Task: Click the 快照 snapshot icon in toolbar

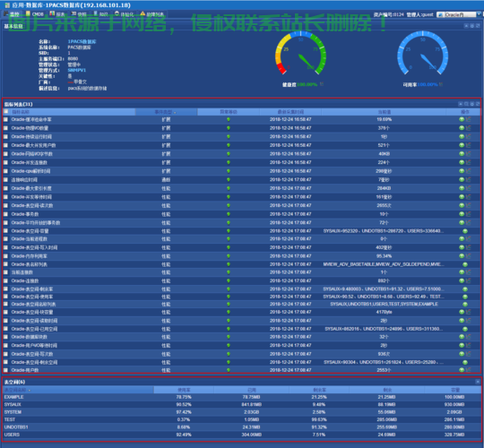Action: coord(73,13)
